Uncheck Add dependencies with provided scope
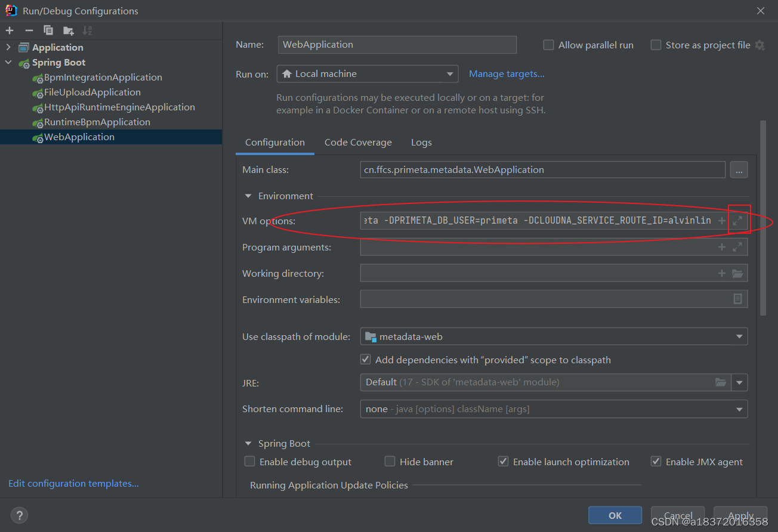 [366, 360]
